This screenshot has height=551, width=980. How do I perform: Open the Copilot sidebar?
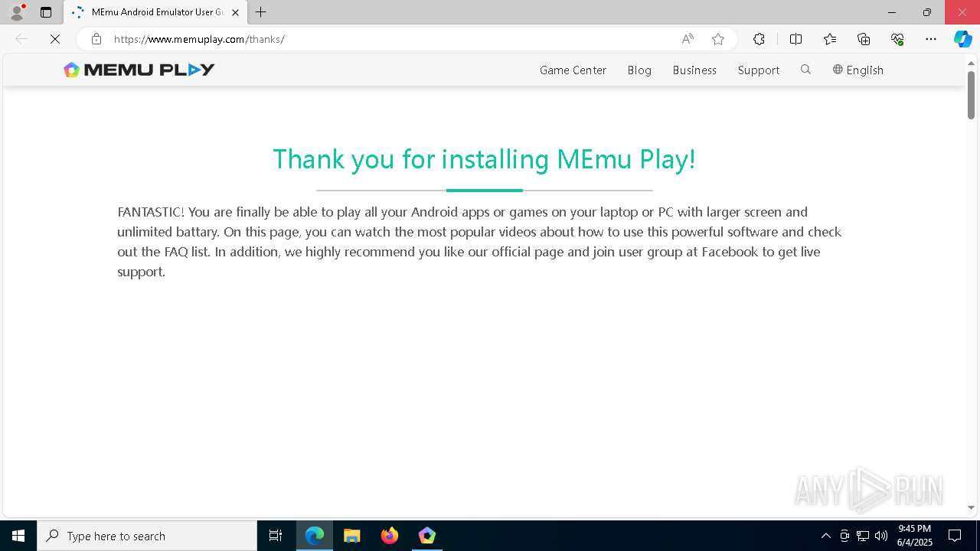click(x=963, y=39)
